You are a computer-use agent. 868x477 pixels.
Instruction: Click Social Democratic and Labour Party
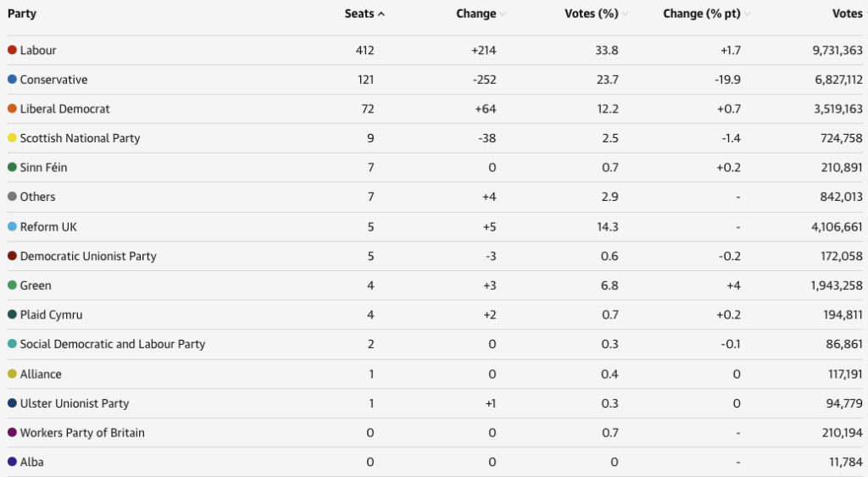tap(113, 344)
